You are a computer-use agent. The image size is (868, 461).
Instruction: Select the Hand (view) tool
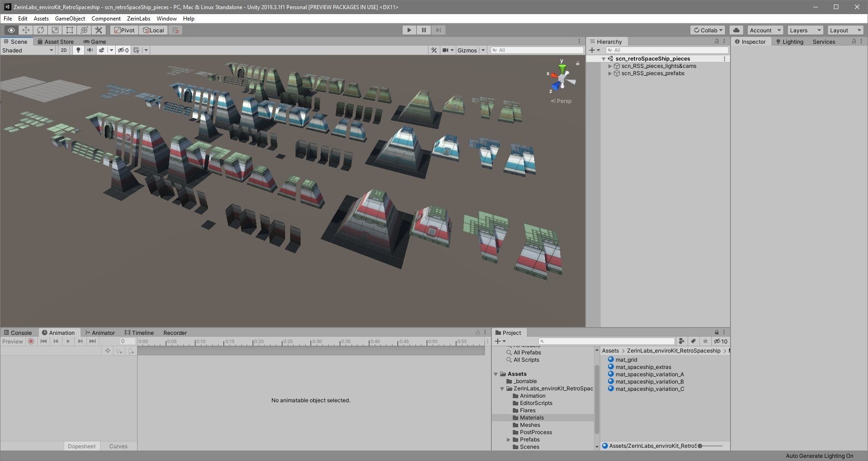pyautogui.click(x=11, y=30)
